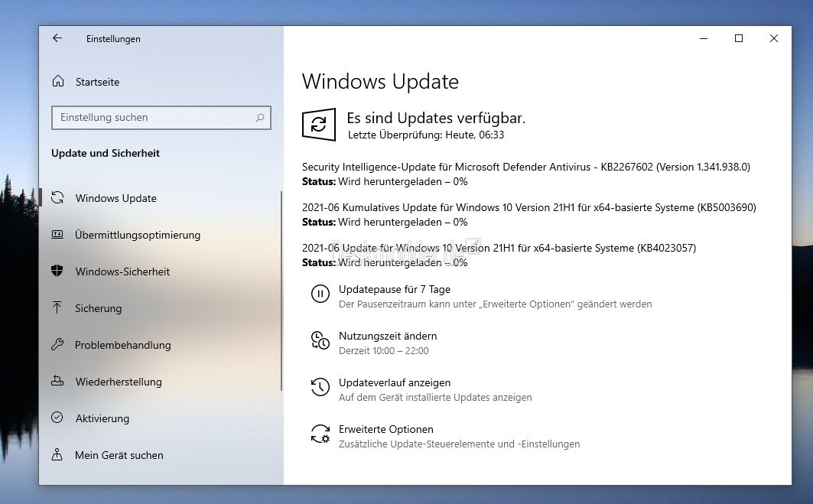813x504 pixels.
Task: Click the Letzte Überprüfung: Heute, 06:33 text
Action: click(426, 135)
